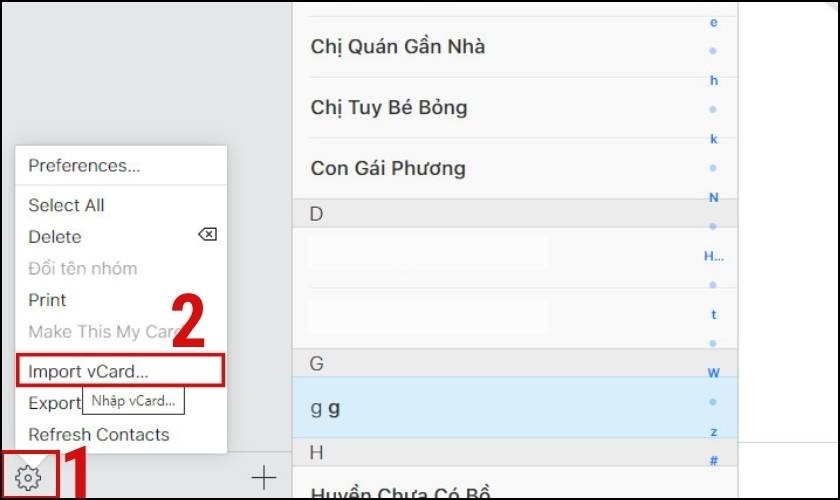This screenshot has width=840, height=500.
Task: Click the Delete backspace icon
Action: (207, 235)
